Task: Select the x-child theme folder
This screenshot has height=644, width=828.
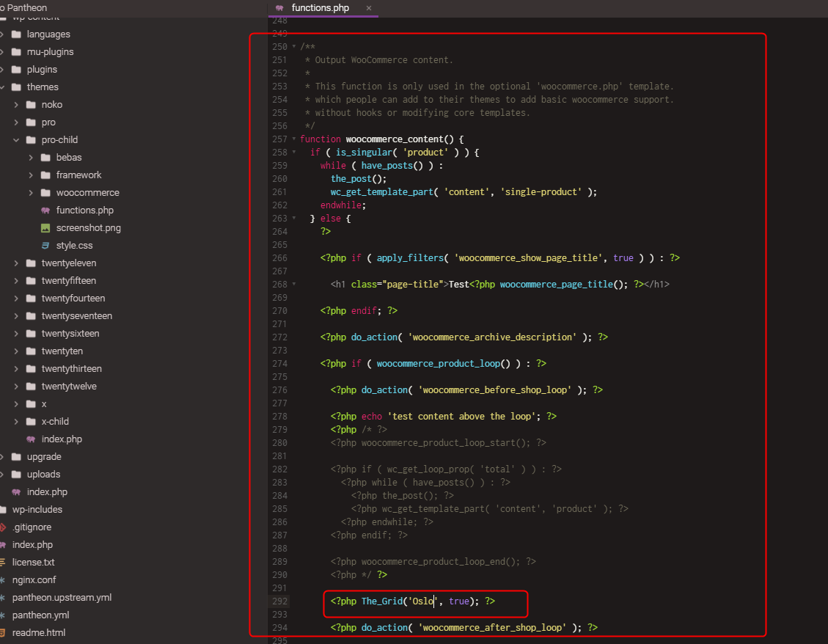Action: tap(55, 422)
